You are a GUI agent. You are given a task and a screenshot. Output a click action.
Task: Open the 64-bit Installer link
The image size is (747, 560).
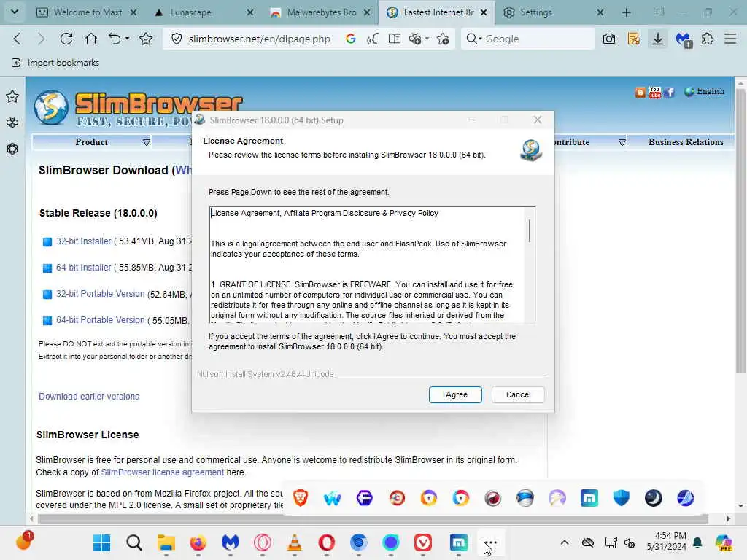(x=83, y=268)
